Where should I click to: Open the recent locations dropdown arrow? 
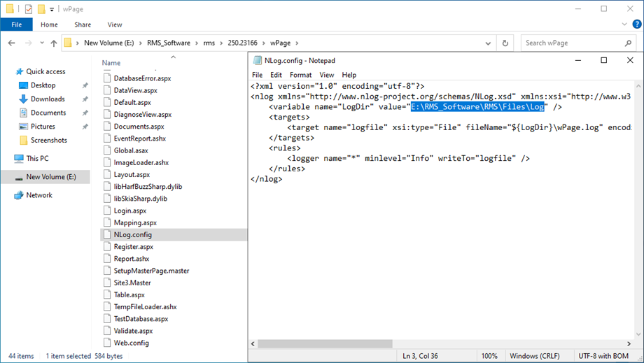coord(42,43)
